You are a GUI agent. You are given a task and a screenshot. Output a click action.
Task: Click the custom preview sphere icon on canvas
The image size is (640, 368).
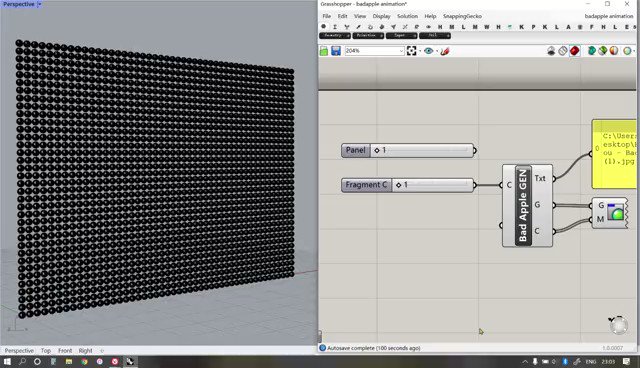pyautogui.click(x=616, y=213)
